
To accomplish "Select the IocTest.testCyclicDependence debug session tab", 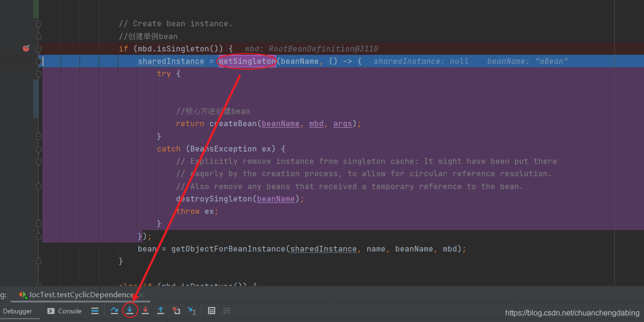I will (x=82, y=295).
